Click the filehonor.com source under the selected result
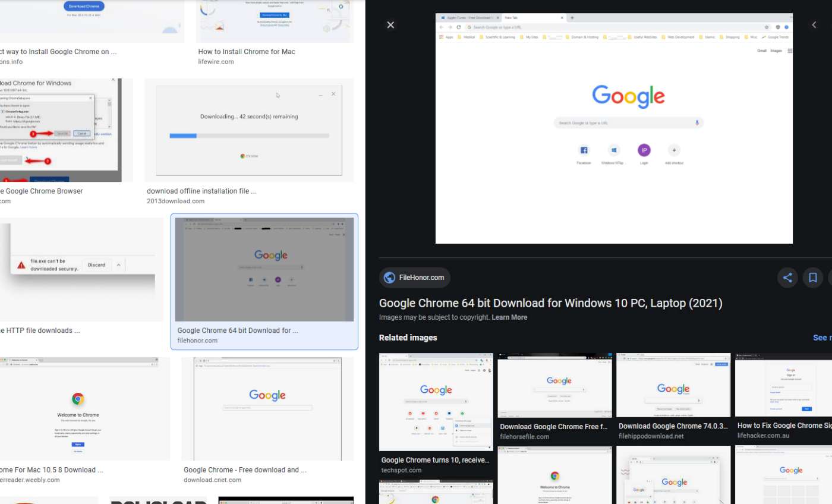Viewport: 832px width, 504px height. point(197,341)
